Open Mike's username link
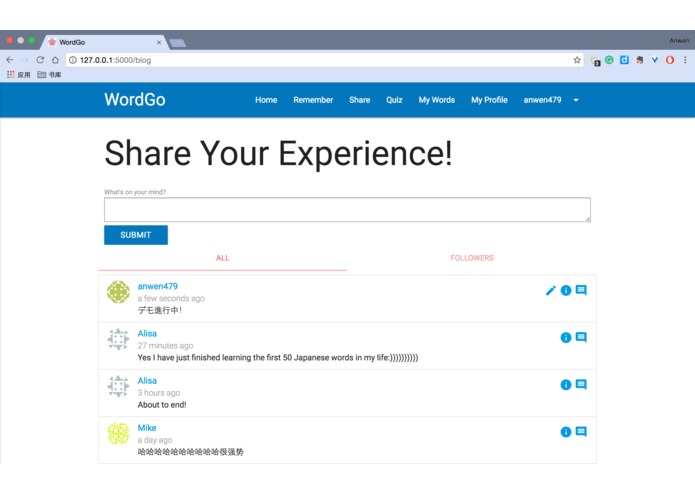Screen dimensions: 695x494 147,428
